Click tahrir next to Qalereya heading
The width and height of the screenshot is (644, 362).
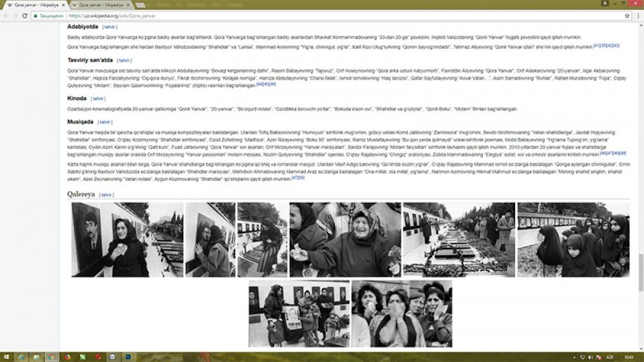[107, 195]
